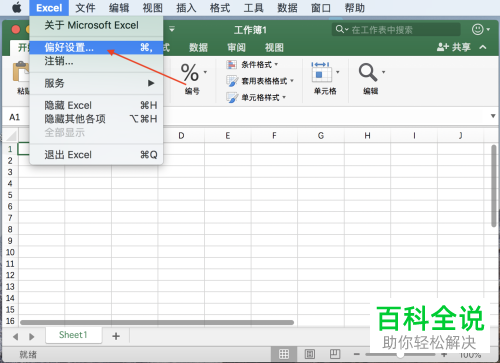Screen dimensions: 500x363
Task: Select row header 5
Action: [10, 195]
